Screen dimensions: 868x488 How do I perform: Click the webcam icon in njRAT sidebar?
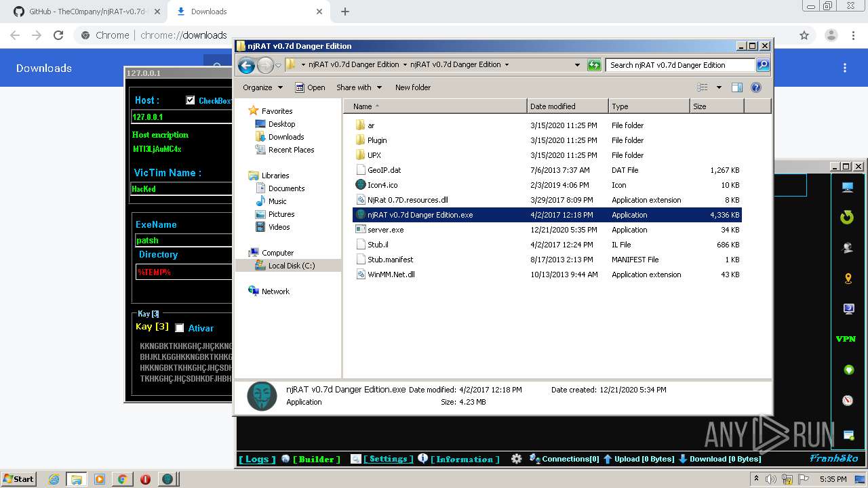(x=848, y=248)
